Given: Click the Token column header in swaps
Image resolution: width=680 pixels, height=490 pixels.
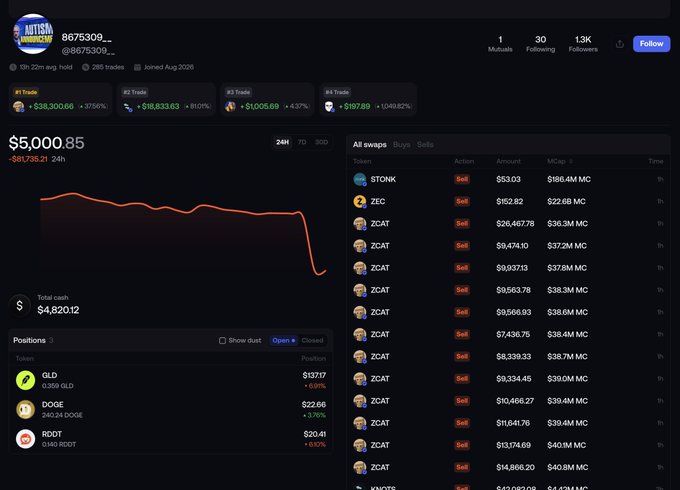Looking at the screenshot, I should tap(362, 161).
